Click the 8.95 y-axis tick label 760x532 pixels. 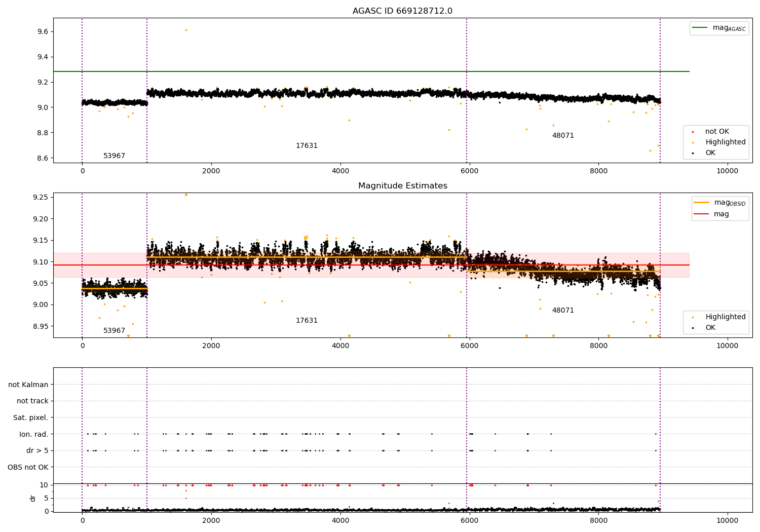pos(40,326)
